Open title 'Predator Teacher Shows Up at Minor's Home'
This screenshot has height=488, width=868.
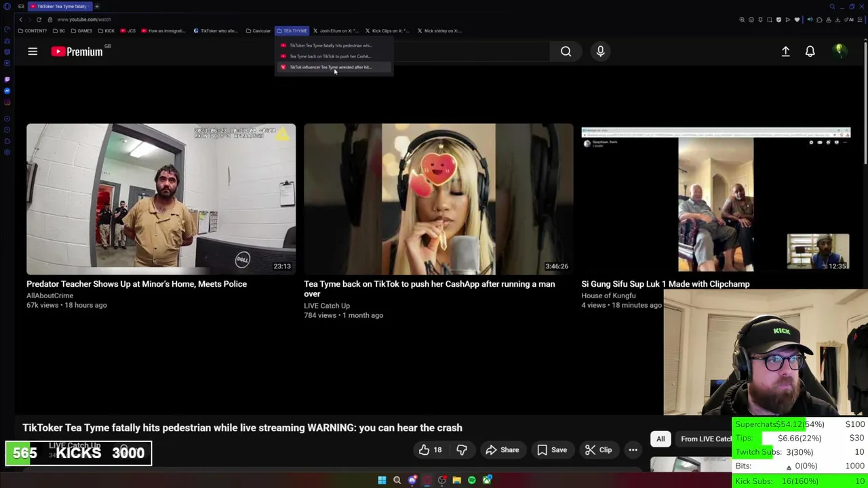point(136,284)
